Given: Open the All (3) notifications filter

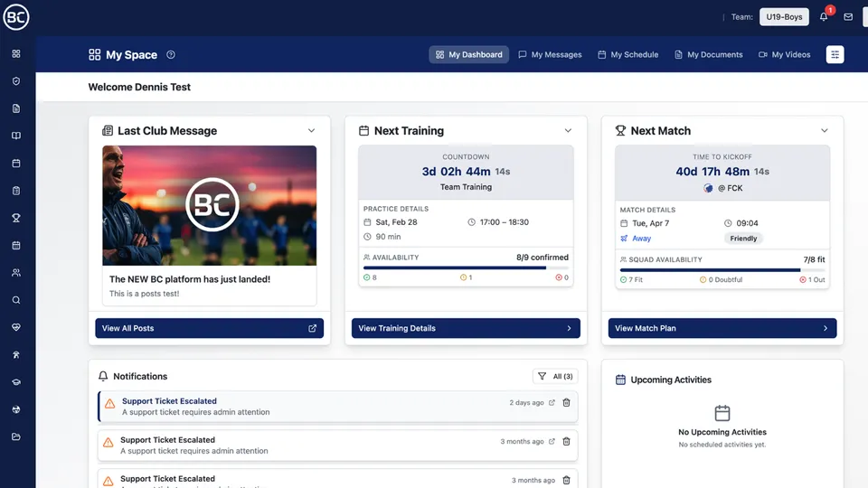Looking at the screenshot, I should (x=555, y=376).
